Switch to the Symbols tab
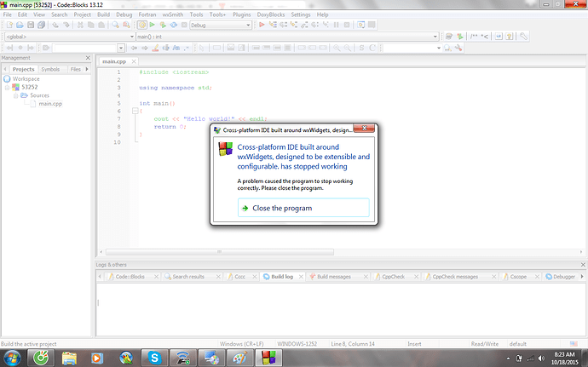Screen dimensions: 588x367 point(50,68)
